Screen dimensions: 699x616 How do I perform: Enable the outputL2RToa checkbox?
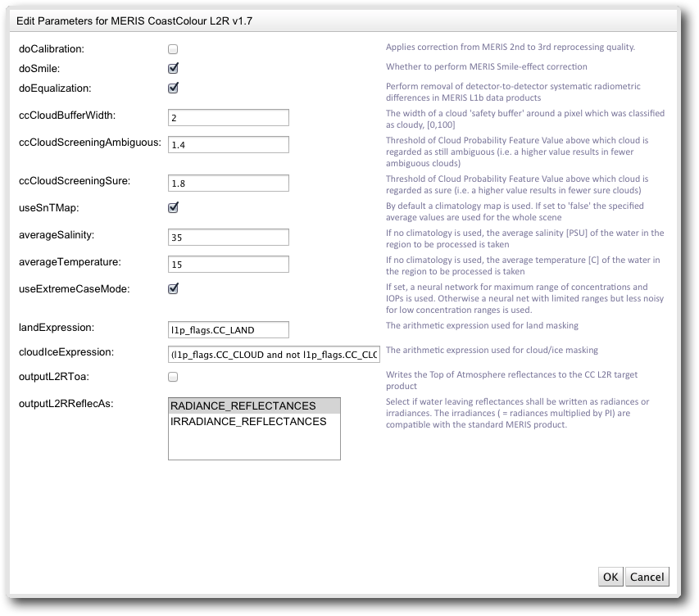point(173,377)
